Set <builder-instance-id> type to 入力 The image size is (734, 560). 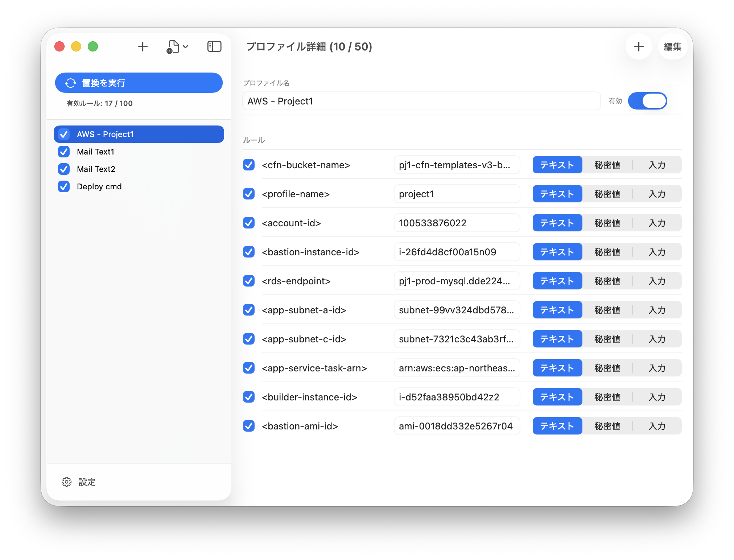click(x=657, y=397)
